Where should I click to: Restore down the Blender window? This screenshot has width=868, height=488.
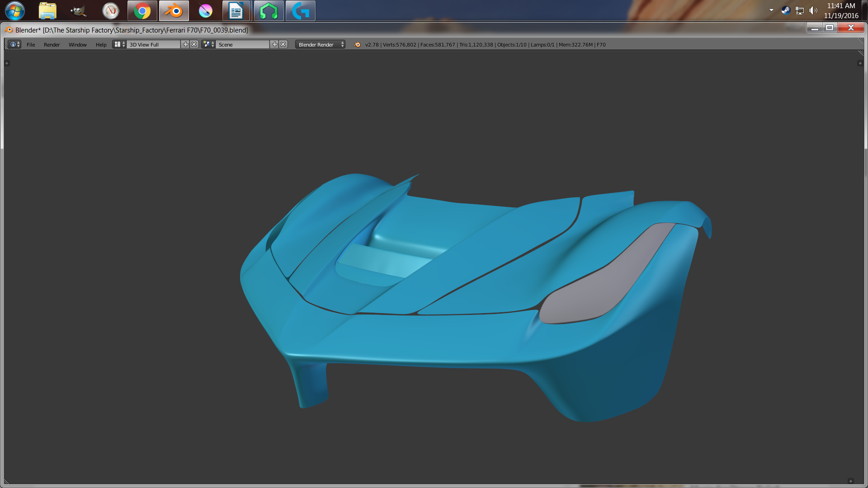tap(830, 28)
